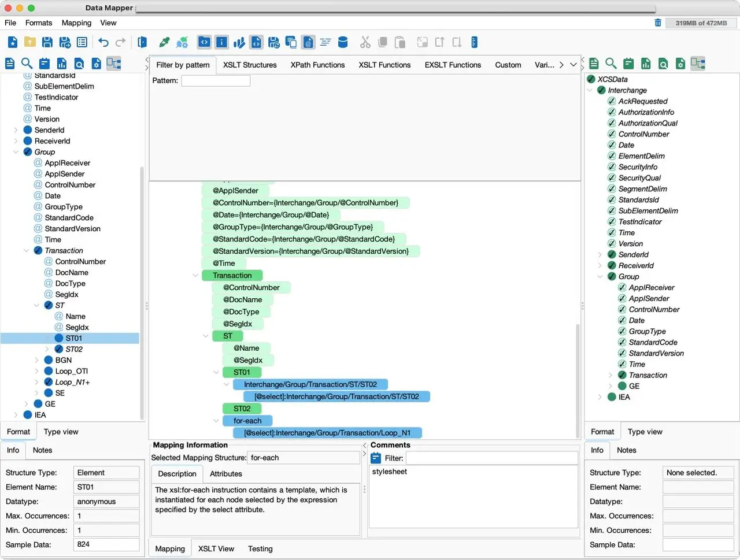Expand the IEA node in the right tree
Image resolution: width=740 pixels, height=560 pixels.
600,397
